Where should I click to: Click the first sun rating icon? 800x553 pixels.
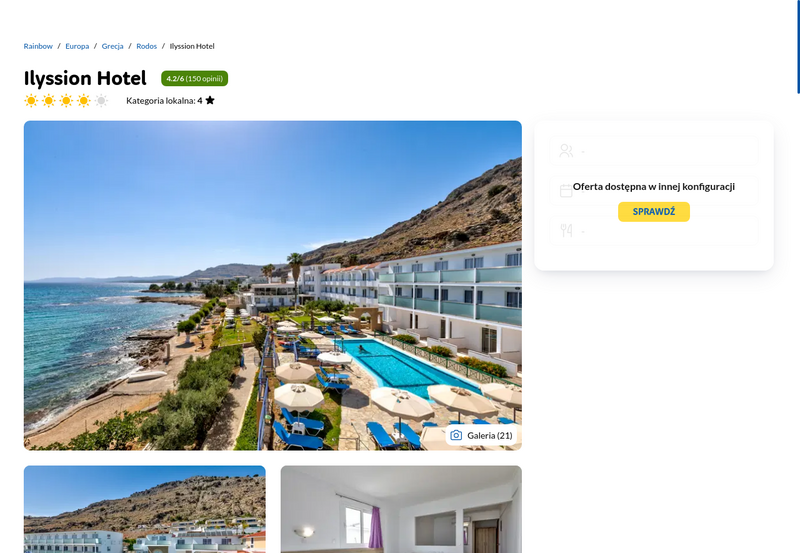[x=31, y=100]
